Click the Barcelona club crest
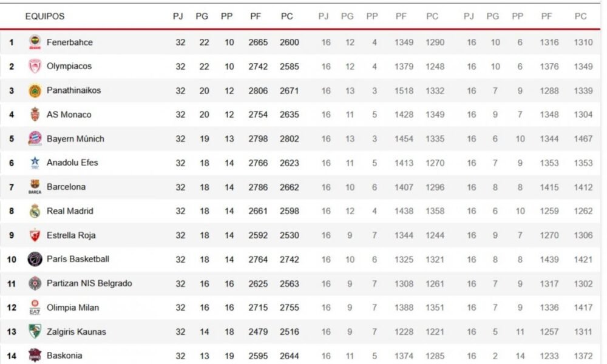 coord(35,187)
